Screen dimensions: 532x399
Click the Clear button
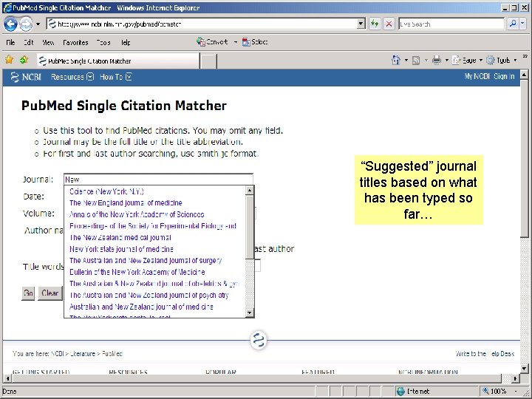(50, 293)
